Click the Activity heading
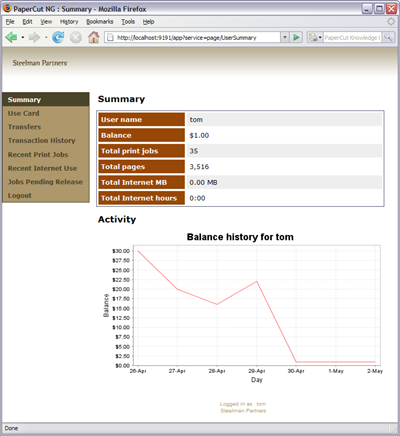This screenshot has height=436, width=400. [x=117, y=219]
